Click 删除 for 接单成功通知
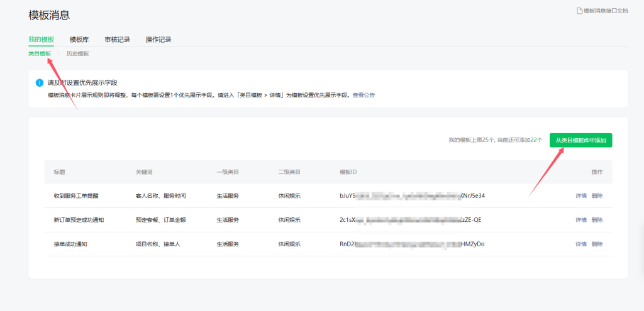Viewport: 644px width, 311px height. pyautogui.click(x=597, y=244)
